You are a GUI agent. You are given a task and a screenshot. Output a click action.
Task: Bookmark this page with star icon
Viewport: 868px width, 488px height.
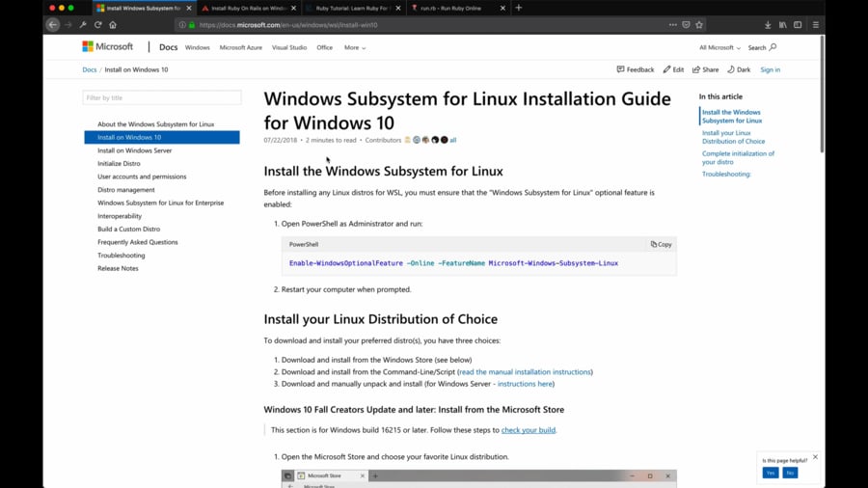tap(699, 25)
